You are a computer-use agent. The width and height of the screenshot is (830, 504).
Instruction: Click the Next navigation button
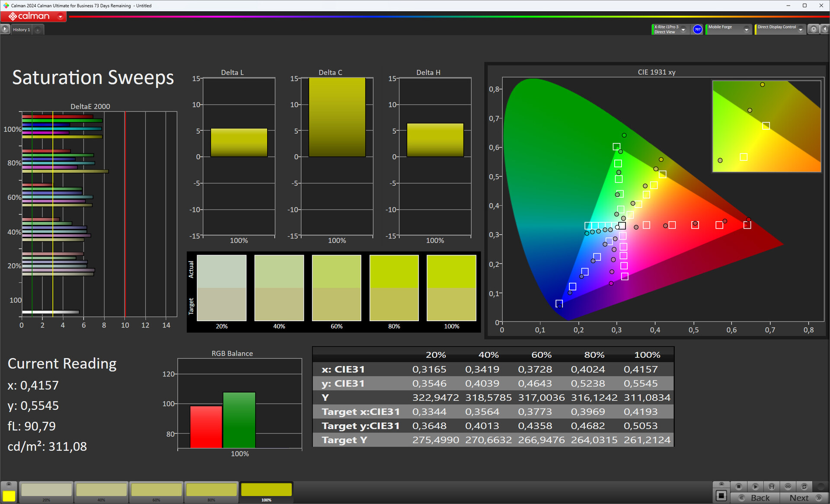(804, 498)
